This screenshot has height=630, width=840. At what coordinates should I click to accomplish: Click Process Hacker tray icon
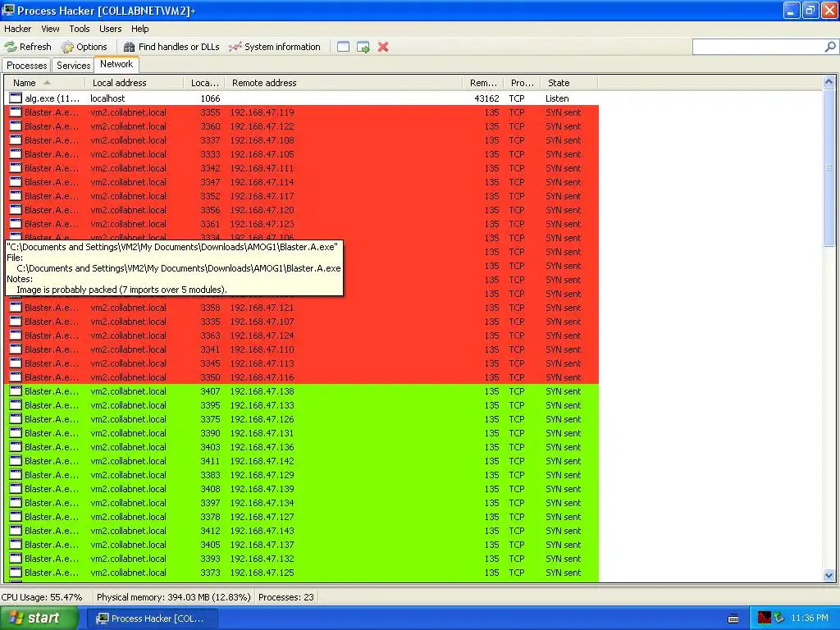tap(764, 618)
